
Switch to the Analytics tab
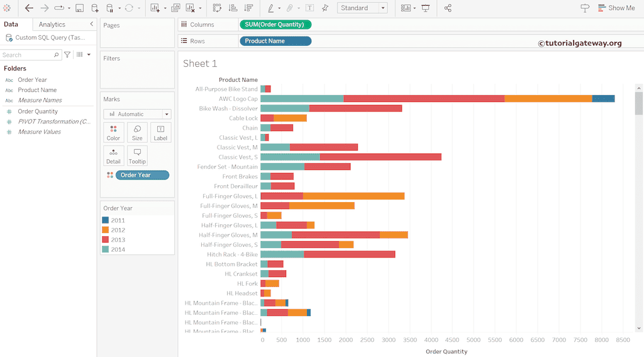point(52,25)
